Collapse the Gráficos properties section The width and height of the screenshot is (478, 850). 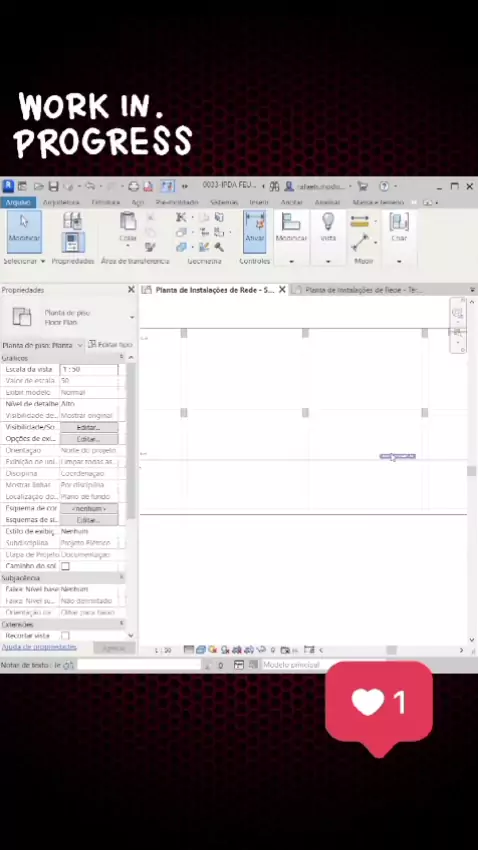121,358
